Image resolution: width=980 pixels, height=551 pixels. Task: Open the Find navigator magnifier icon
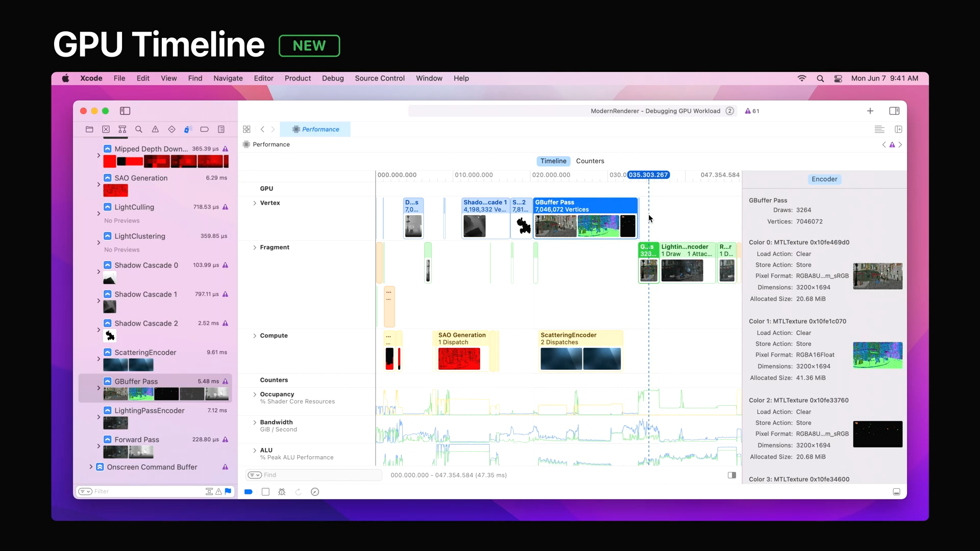pyautogui.click(x=139, y=130)
